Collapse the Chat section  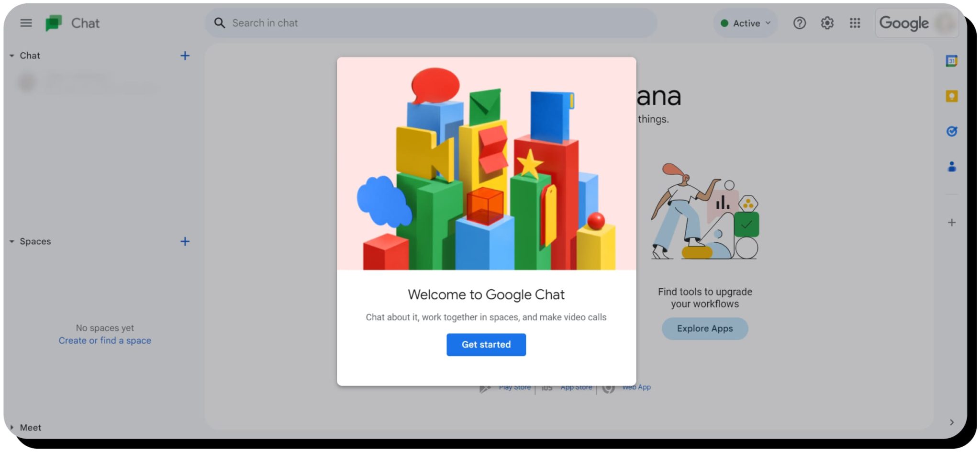(12, 55)
